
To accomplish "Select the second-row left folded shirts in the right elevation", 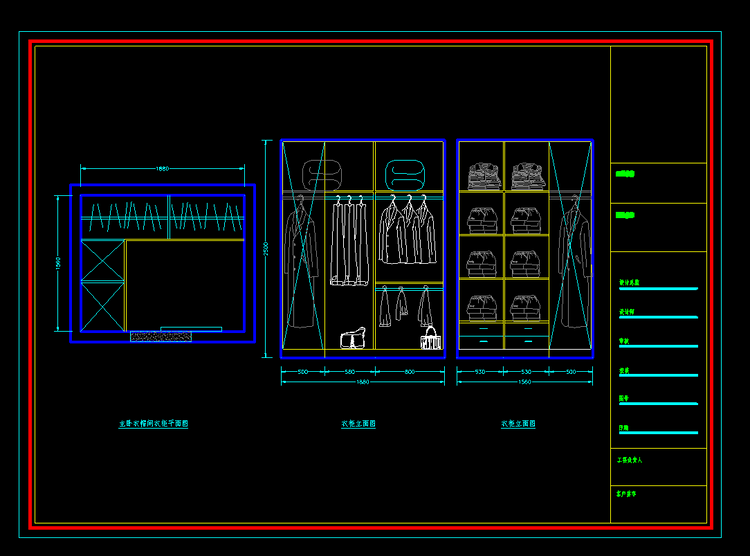I will tap(482, 220).
